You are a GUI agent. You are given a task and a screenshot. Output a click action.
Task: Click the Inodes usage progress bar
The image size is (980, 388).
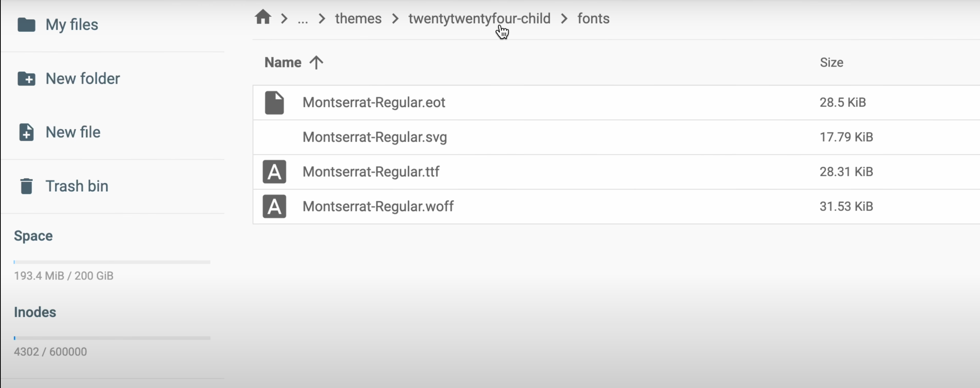pyautogui.click(x=112, y=338)
